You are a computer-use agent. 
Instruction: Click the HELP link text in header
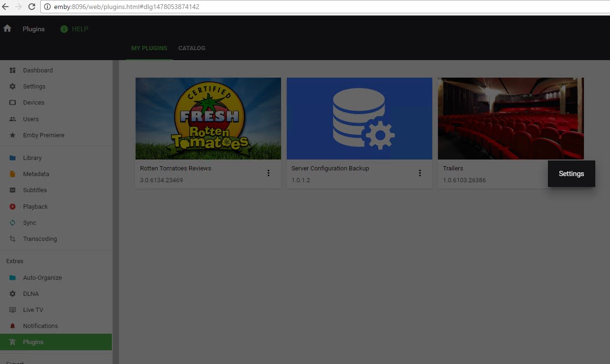point(80,29)
